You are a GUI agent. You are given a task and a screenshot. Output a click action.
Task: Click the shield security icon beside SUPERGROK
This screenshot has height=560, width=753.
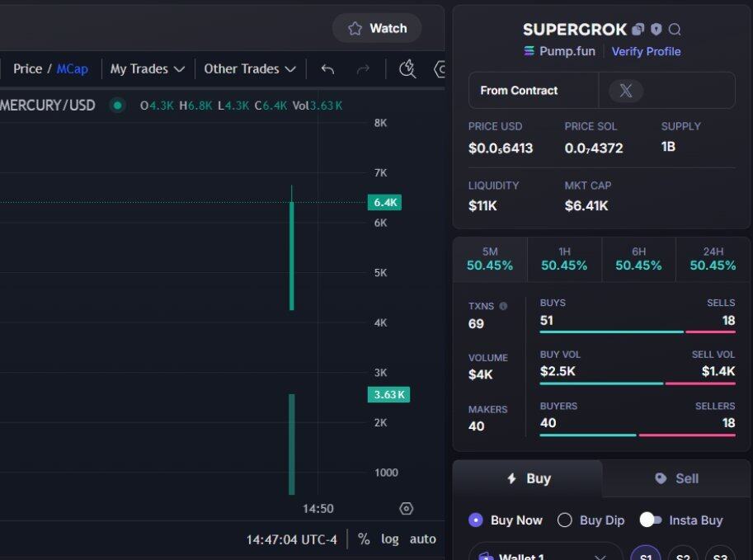coord(656,30)
